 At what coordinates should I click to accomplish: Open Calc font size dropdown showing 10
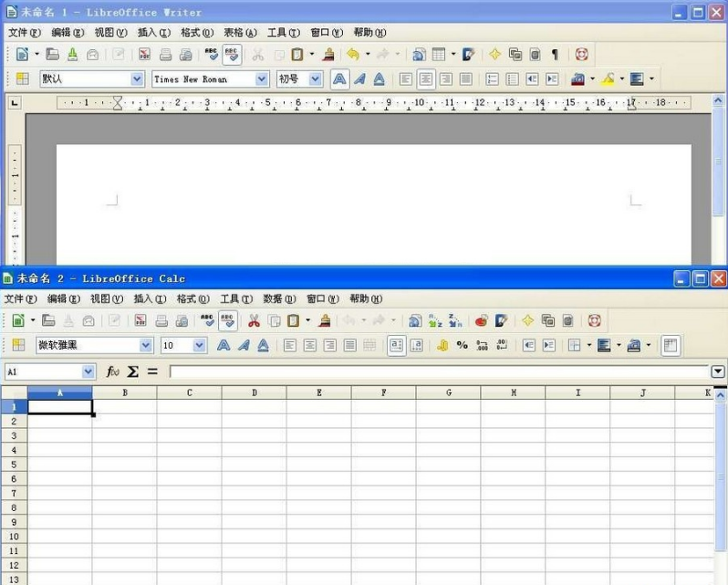click(x=200, y=345)
